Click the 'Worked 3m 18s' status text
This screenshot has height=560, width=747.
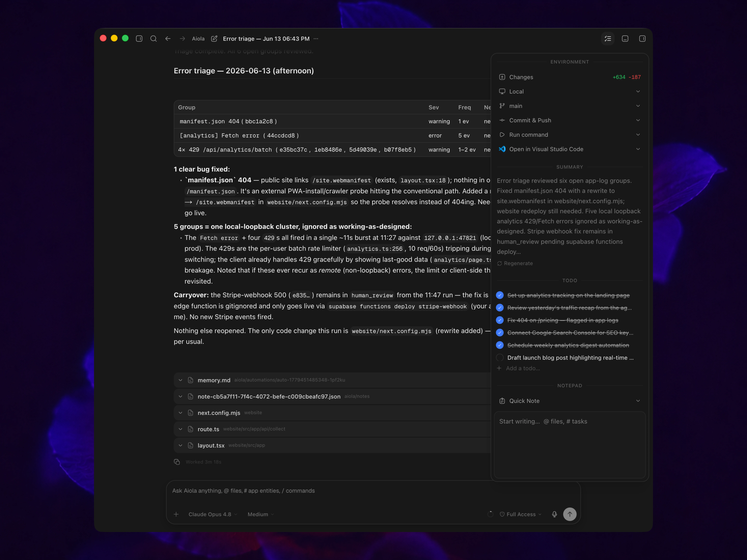pos(203,462)
